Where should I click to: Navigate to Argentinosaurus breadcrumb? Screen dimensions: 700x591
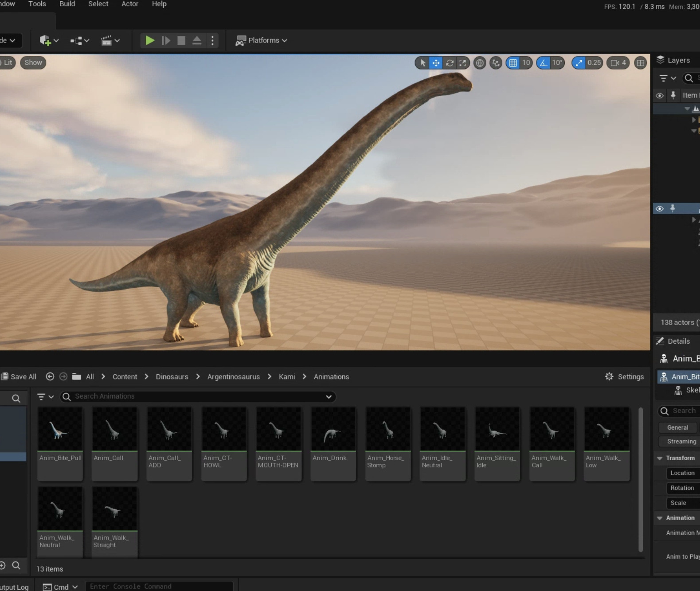(x=234, y=377)
